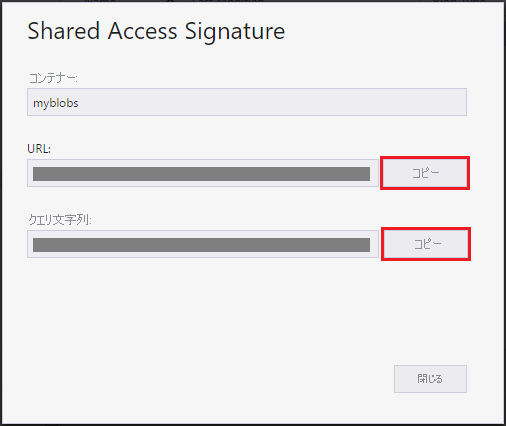Click the Shared Access Signature dialog title
This screenshot has height=426, width=506.
[156, 31]
